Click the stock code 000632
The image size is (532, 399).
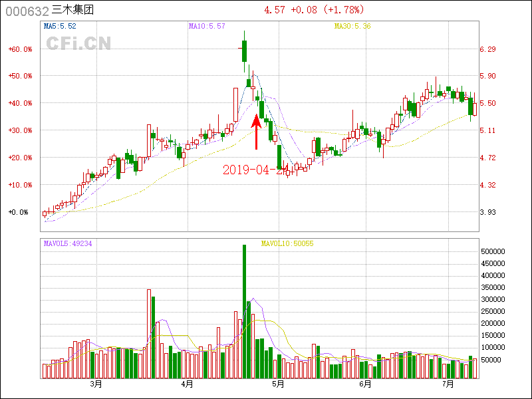(x=26, y=11)
